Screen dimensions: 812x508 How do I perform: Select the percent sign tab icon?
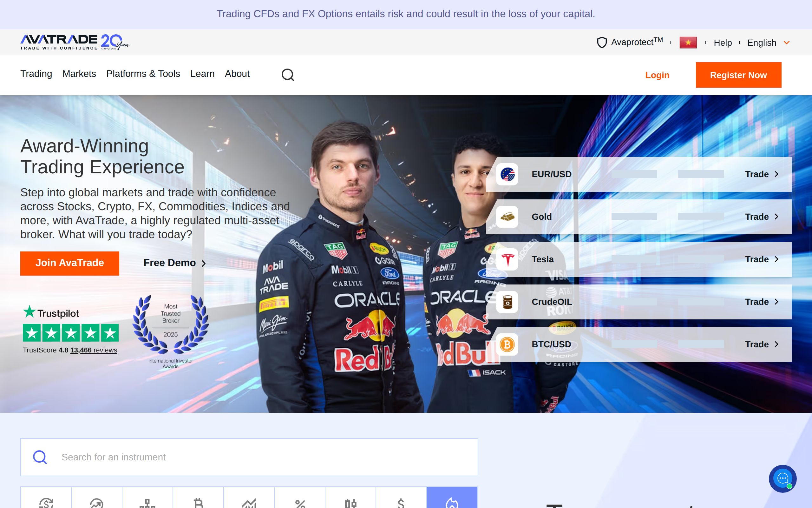[300, 503]
